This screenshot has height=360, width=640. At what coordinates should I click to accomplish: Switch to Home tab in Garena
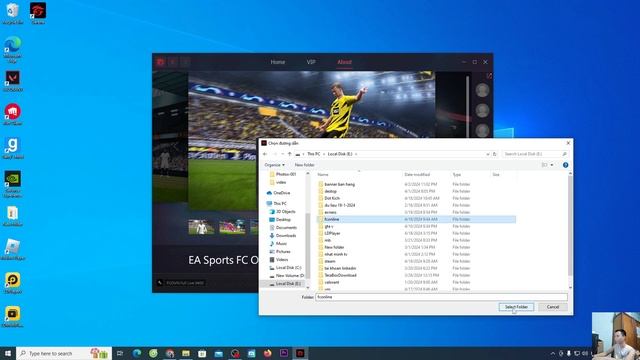pos(278,62)
